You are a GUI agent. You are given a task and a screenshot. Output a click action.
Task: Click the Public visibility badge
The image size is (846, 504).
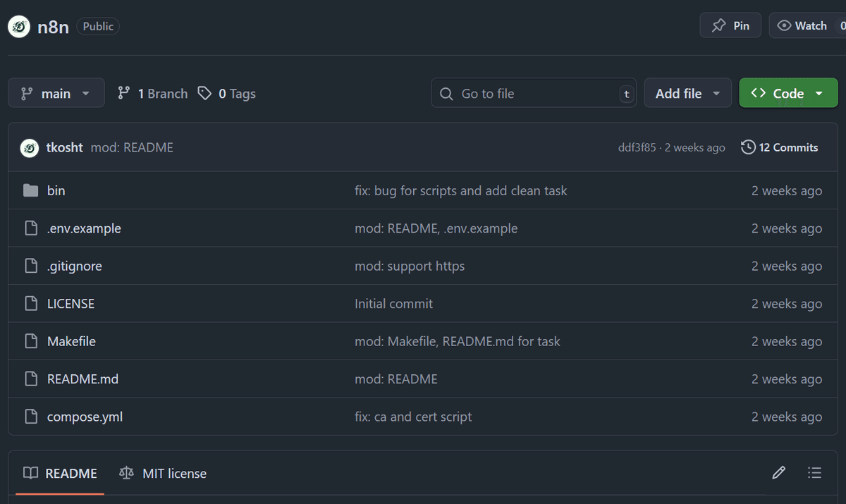click(98, 26)
